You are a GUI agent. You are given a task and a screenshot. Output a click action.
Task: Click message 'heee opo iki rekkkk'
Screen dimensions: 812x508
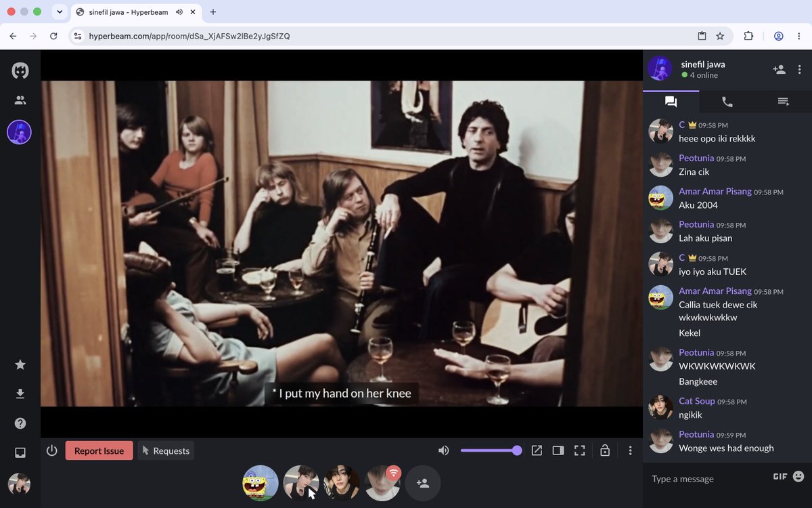tap(717, 138)
